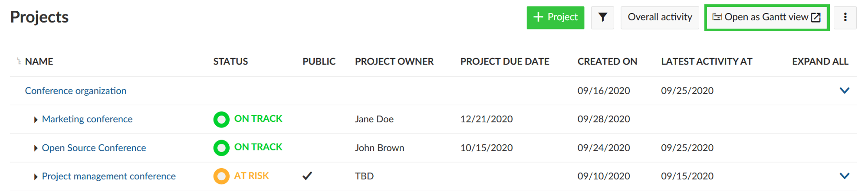The width and height of the screenshot is (868, 192).
Task: Click the filter funnel icon
Action: tap(602, 17)
